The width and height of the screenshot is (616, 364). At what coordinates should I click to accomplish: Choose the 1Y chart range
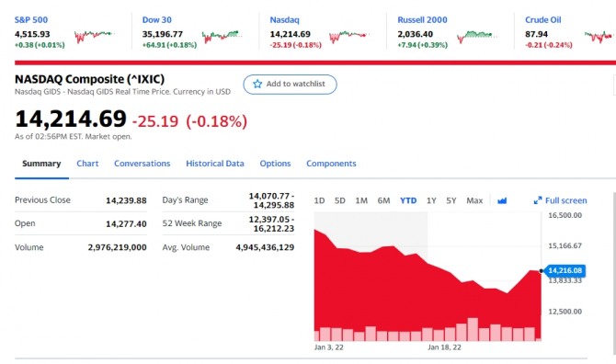431,200
